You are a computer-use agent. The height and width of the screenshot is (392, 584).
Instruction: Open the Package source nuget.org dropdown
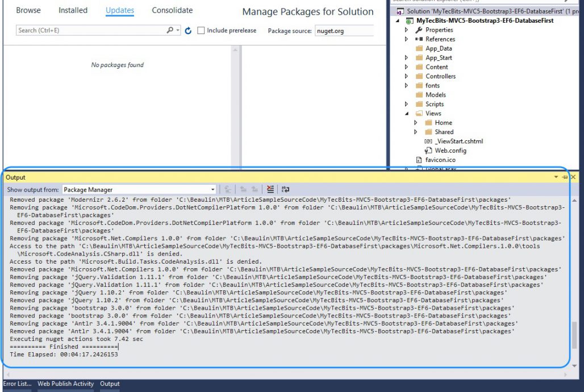(344, 31)
